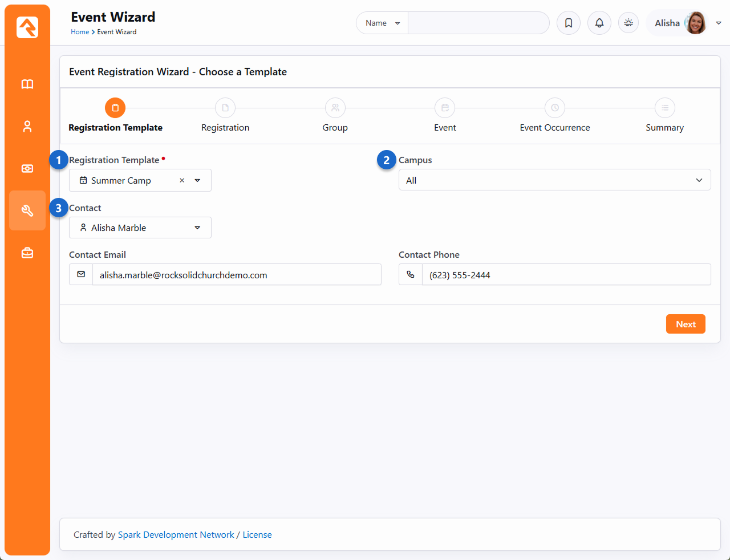Toggle the light/dark theme icon
This screenshot has height=560, width=730.
(628, 23)
